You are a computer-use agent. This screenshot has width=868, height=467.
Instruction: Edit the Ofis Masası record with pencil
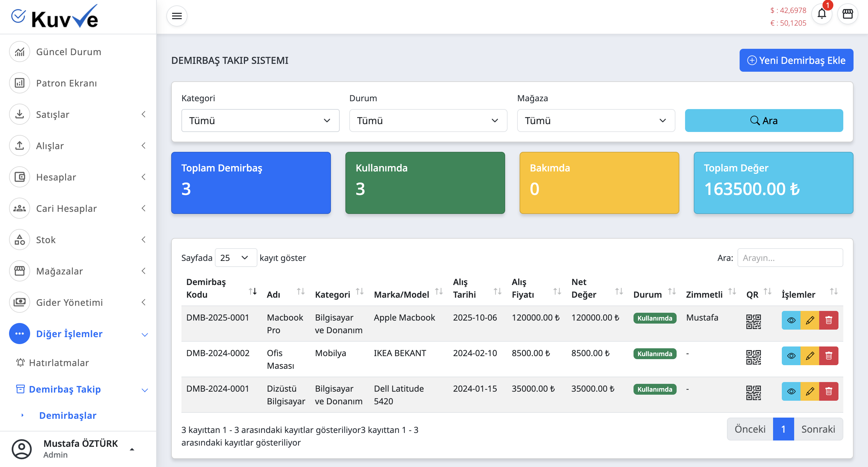click(x=810, y=356)
